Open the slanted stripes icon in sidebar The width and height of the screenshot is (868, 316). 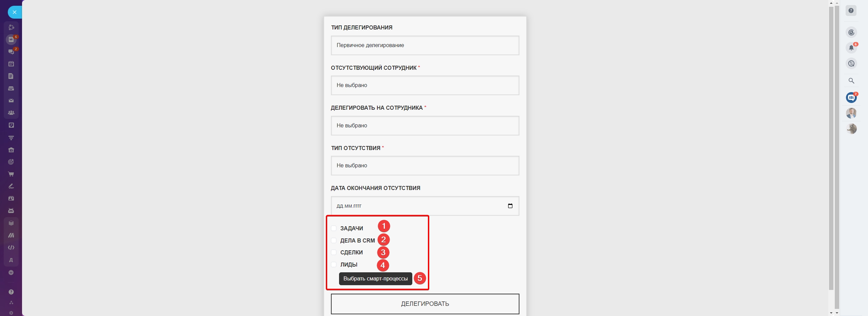coord(11,235)
